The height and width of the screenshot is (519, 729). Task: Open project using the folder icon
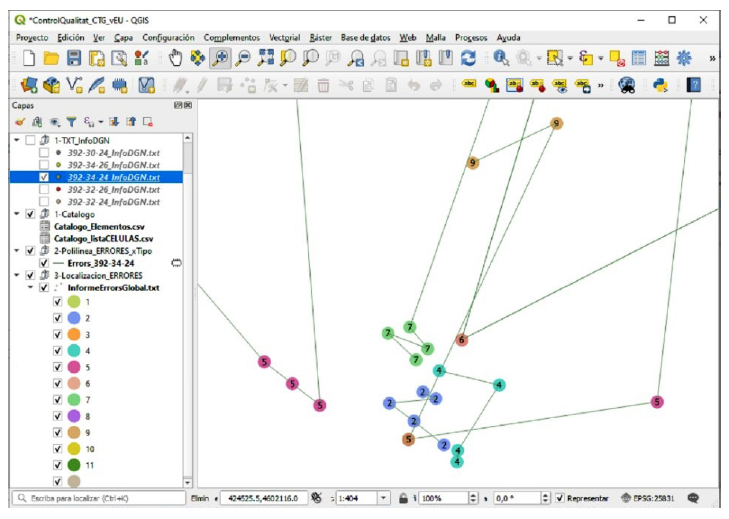pyautogui.click(x=52, y=59)
